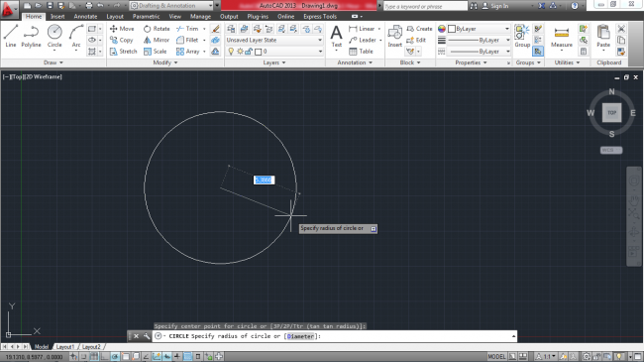This screenshot has height=362, width=644.
Task: Insert a Table
Action: (361, 52)
